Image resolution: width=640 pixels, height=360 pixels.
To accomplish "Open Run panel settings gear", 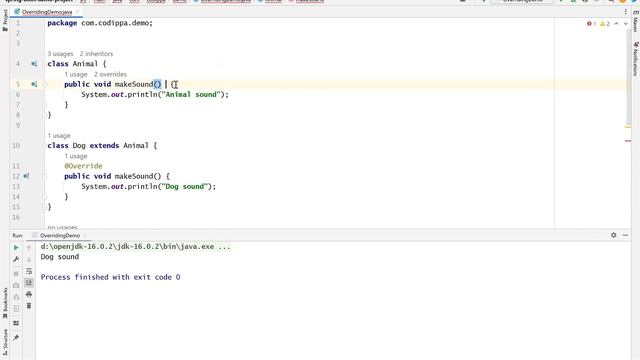I will pyautogui.click(x=613, y=235).
